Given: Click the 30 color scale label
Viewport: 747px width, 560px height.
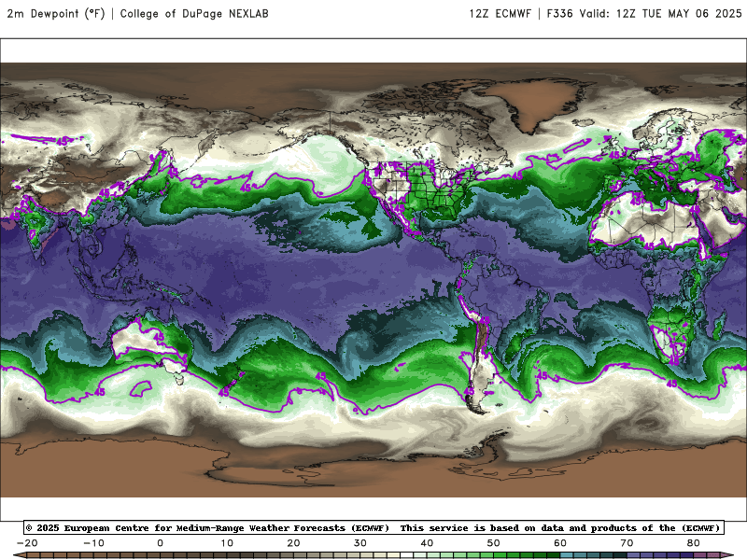Looking at the screenshot, I should [360, 543].
